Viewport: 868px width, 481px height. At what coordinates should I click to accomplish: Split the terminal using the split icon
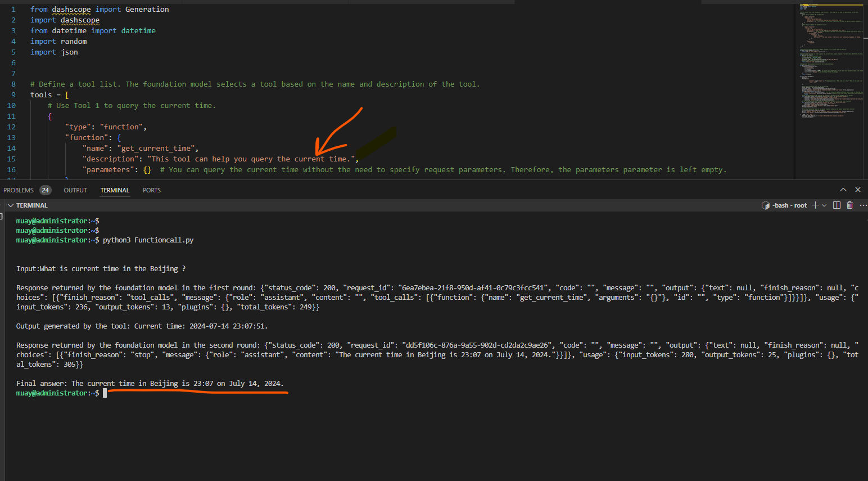pos(837,205)
